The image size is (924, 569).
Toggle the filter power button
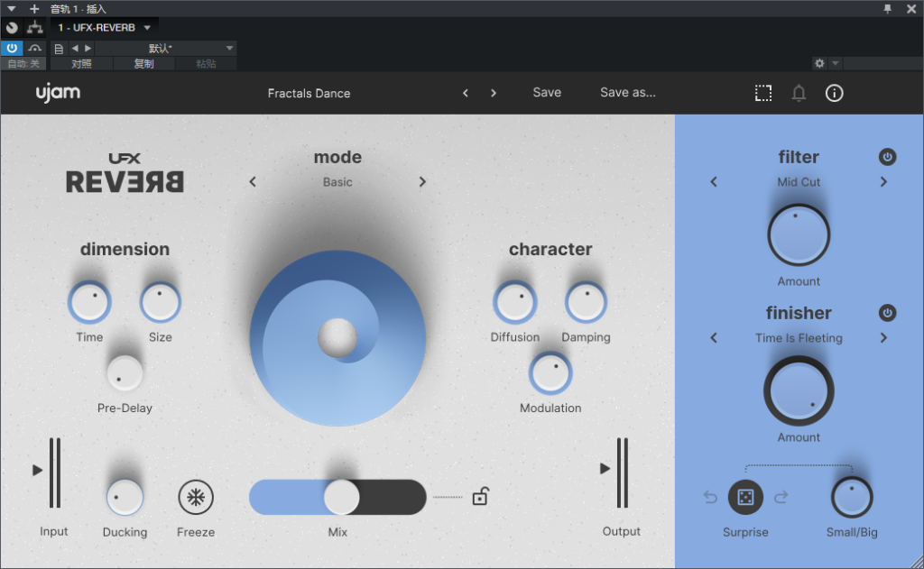point(888,157)
